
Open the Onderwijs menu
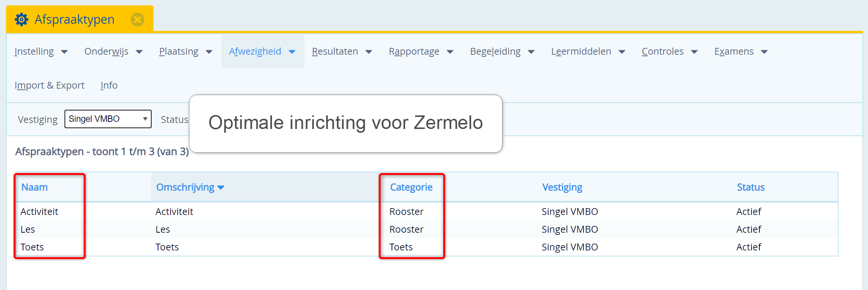coord(107,51)
